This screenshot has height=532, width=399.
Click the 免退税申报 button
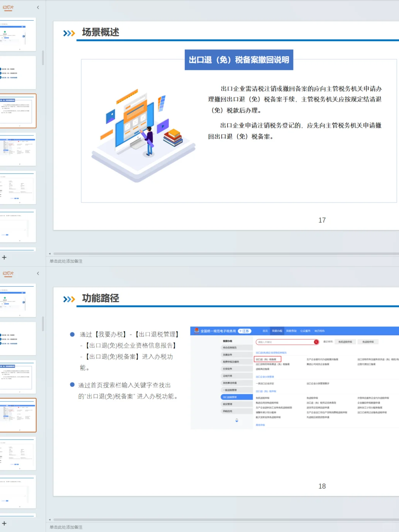pyautogui.click(x=368, y=342)
